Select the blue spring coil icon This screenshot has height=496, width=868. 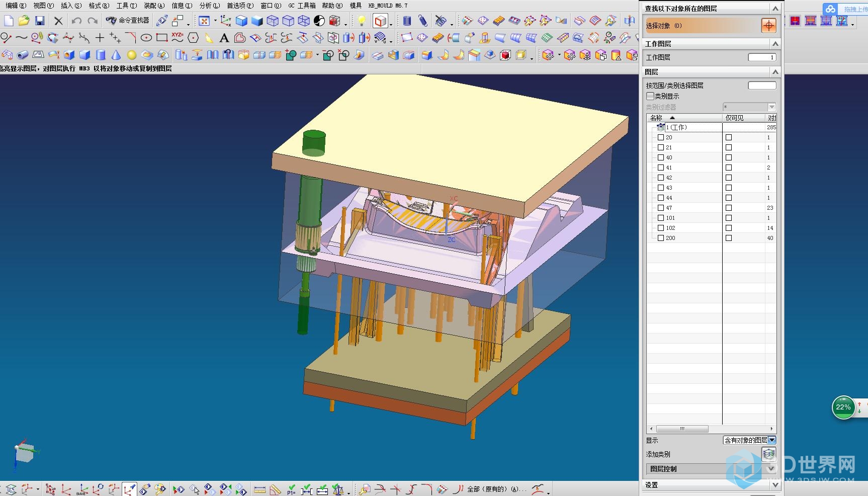coord(407,21)
